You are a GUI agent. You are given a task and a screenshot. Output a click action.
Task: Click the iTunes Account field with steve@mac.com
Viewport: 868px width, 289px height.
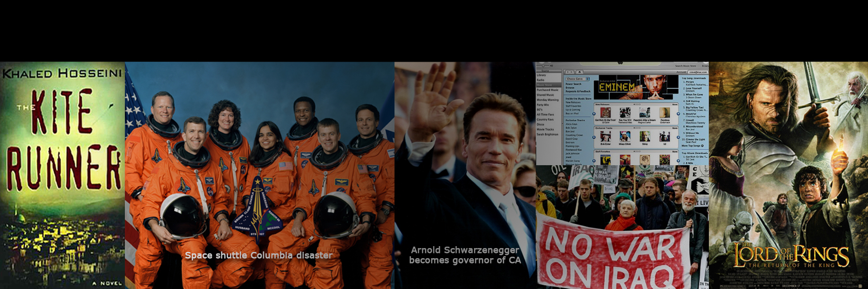click(x=699, y=72)
